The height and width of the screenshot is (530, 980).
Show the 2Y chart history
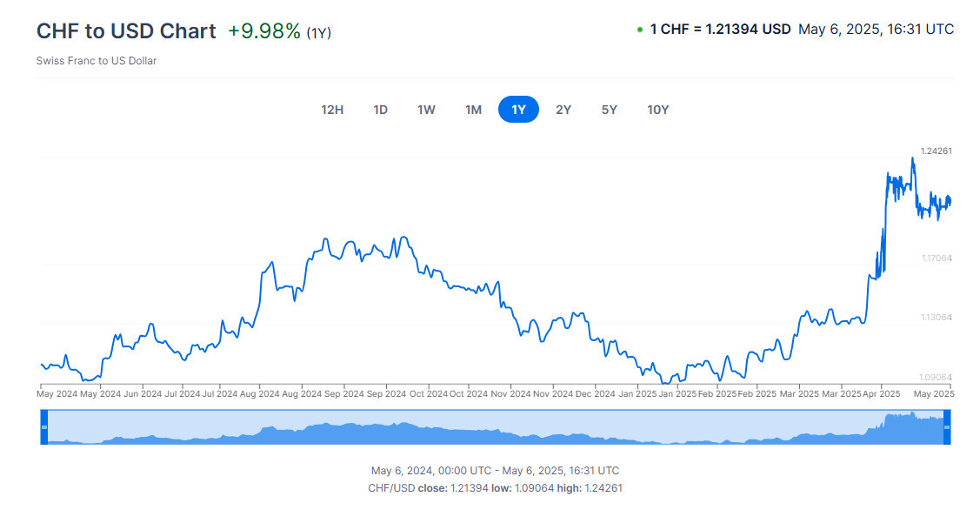pyautogui.click(x=563, y=110)
